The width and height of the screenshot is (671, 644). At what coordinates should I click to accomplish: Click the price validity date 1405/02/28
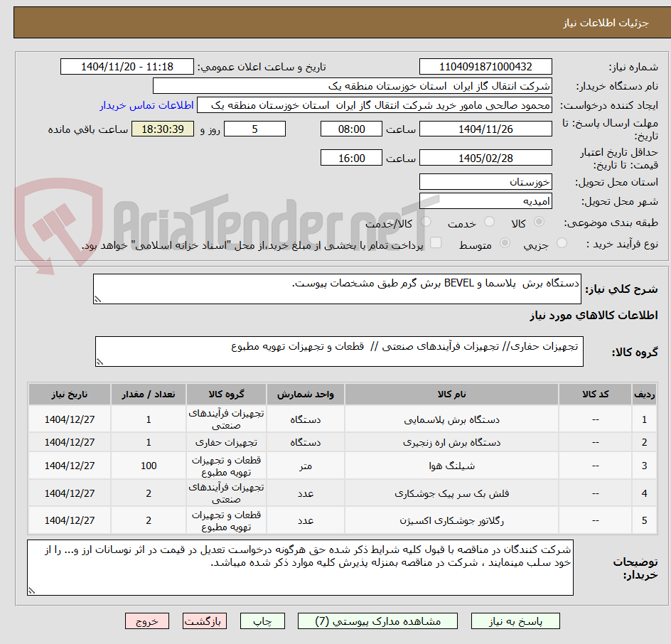pyautogui.click(x=485, y=158)
